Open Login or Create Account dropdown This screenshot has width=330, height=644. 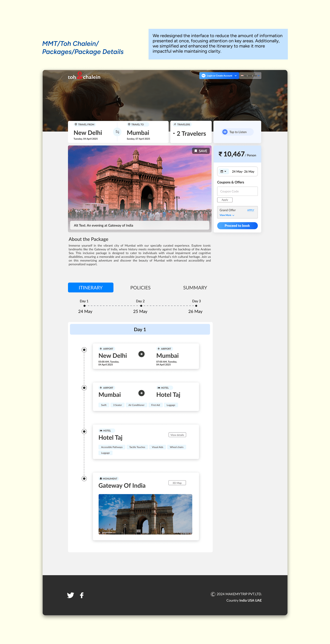[219, 76]
